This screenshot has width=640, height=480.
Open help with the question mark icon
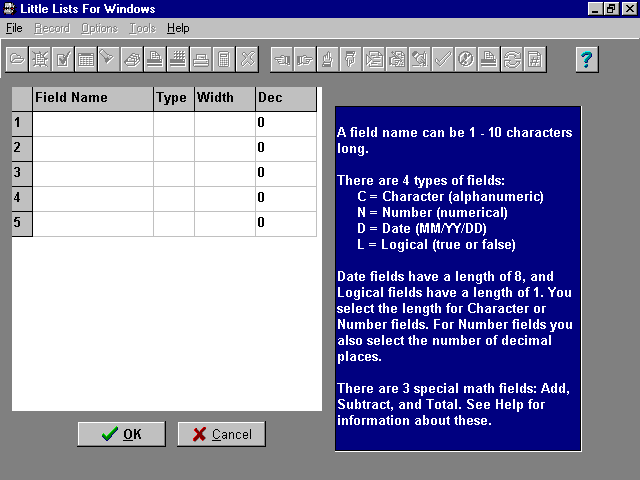pos(587,59)
